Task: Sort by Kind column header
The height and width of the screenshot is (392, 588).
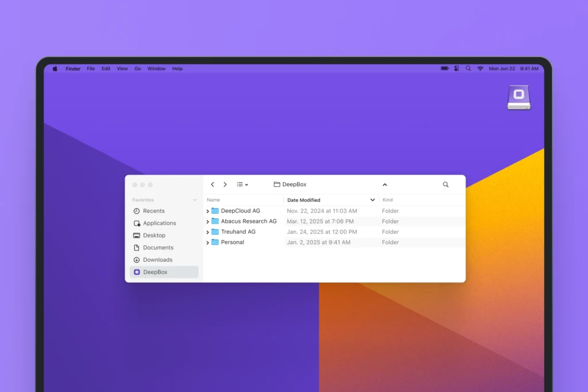Action: point(388,200)
